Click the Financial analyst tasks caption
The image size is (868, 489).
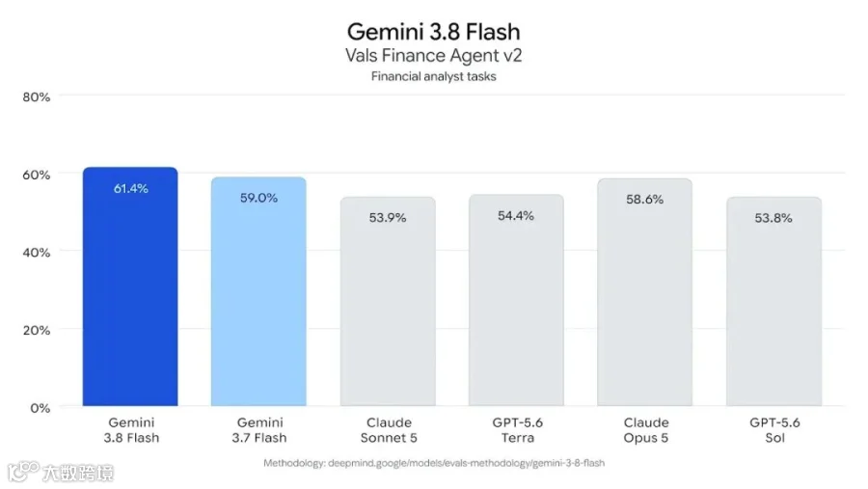coord(433,76)
